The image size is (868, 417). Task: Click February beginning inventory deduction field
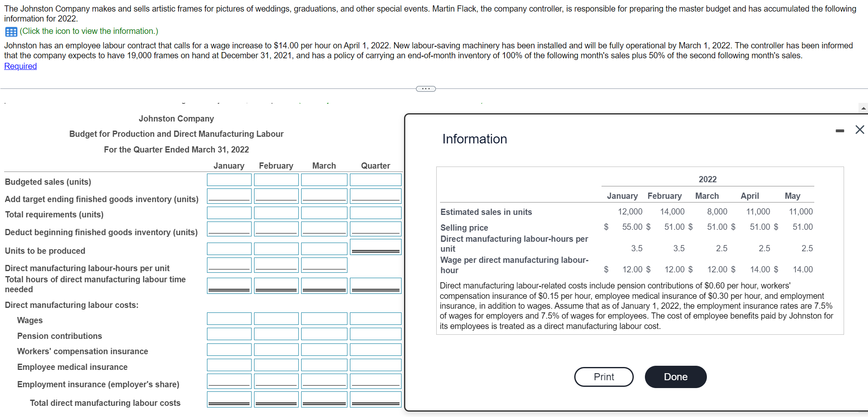pos(276,229)
